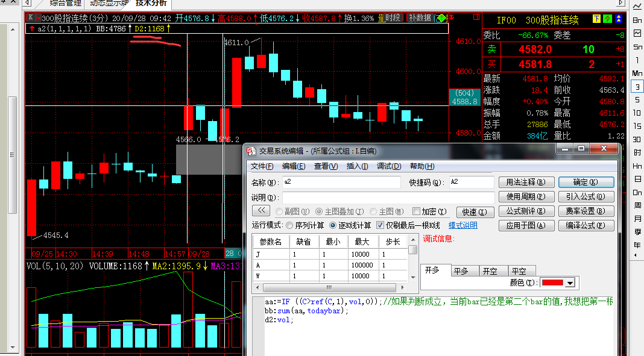Click the red 颜色 color swatch
The width and height of the screenshot is (644, 356).
point(553,283)
